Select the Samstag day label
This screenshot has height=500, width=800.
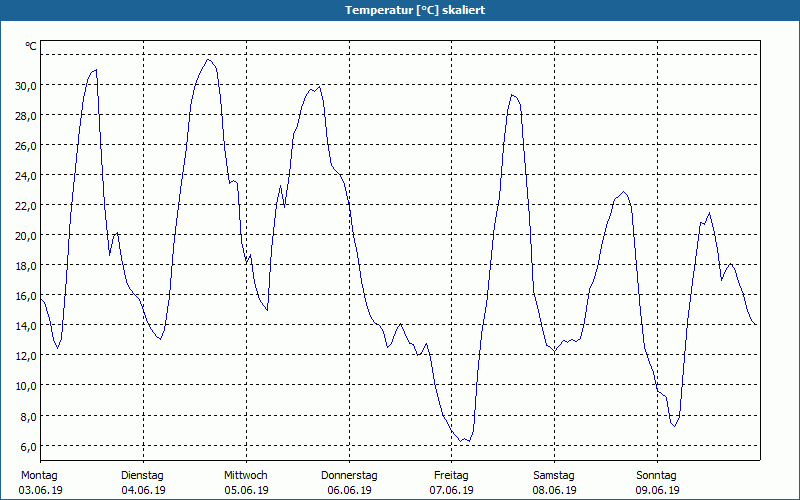(x=554, y=476)
